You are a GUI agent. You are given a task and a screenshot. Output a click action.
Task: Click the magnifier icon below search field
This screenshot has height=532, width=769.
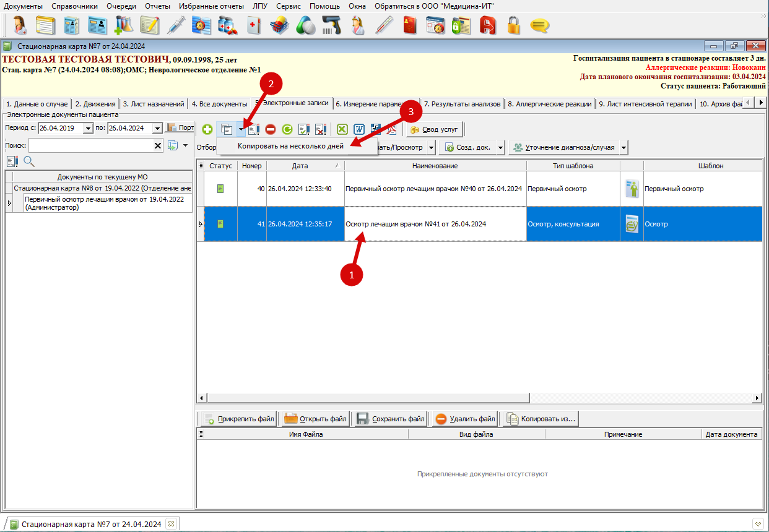coord(28,162)
